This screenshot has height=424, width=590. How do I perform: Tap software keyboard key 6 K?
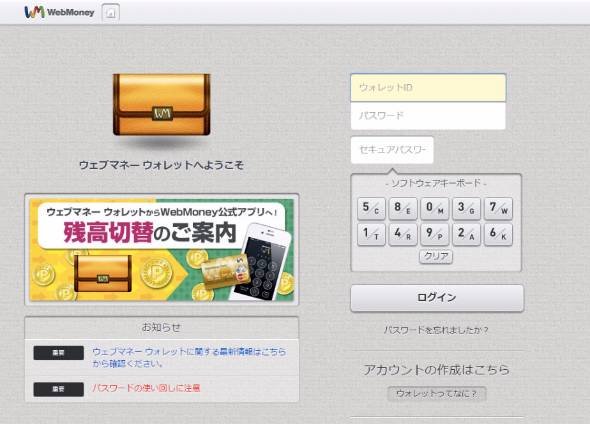(498, 234)
